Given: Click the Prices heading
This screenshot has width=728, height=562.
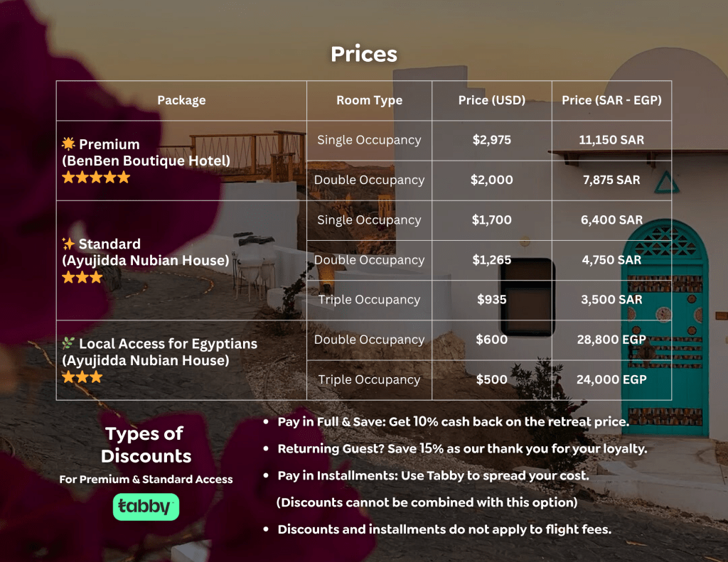Looking at the screenshot, I should pyautogui.click(x=364, y=55).
